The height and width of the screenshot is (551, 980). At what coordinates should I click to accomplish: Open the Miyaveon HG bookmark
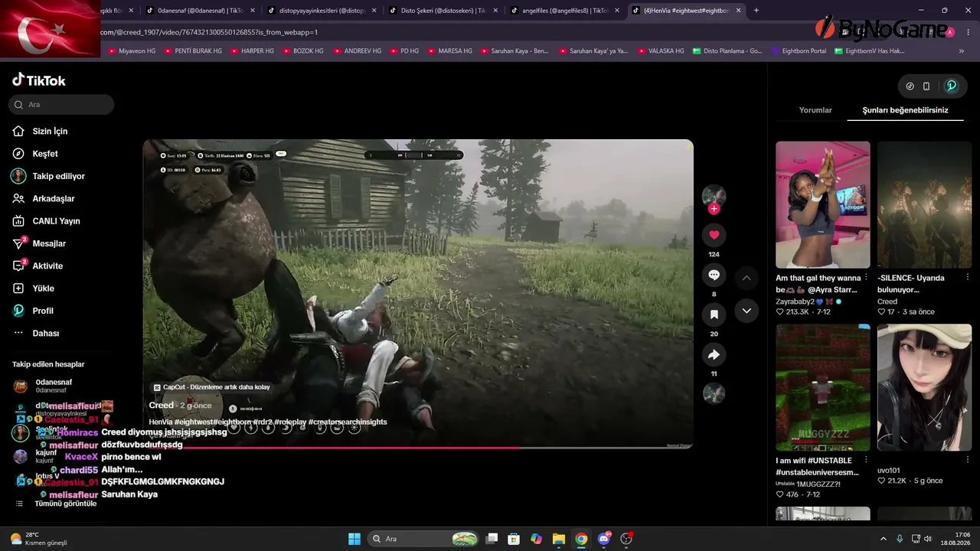click(132, 51)
